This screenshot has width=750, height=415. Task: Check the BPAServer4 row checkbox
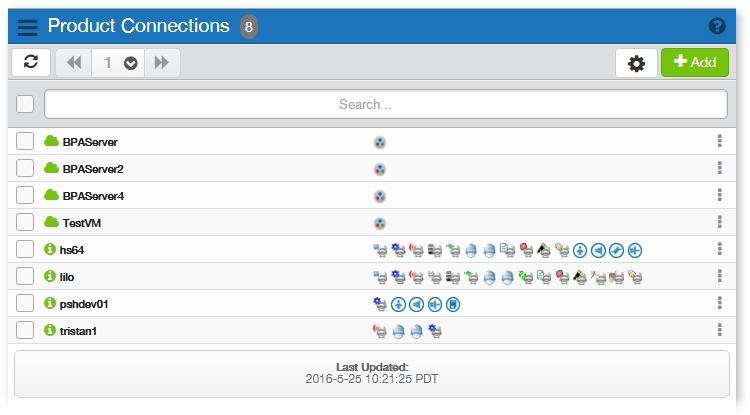pos(25,195)
